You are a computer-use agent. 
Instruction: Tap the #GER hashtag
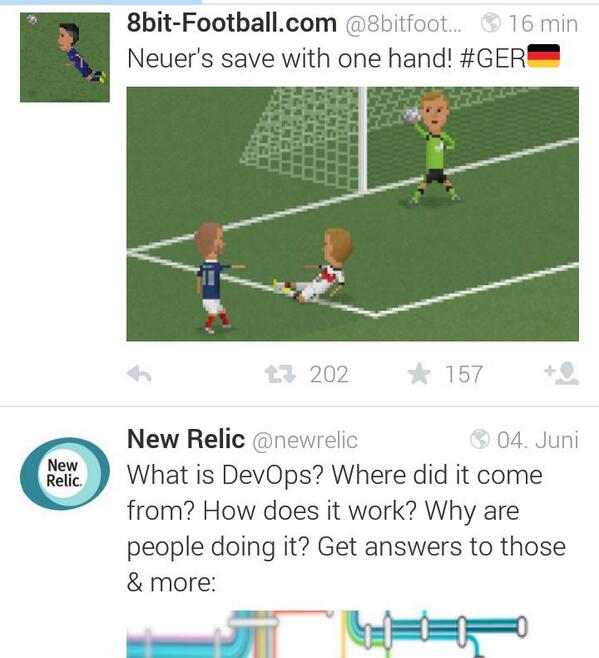(x=492, y=58)
